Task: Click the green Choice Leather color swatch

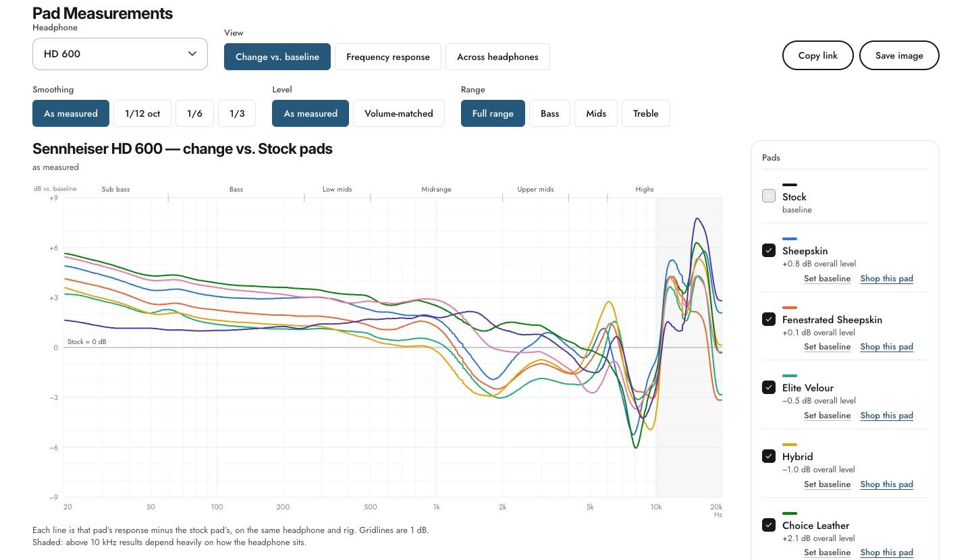Action: coord(790,513)
